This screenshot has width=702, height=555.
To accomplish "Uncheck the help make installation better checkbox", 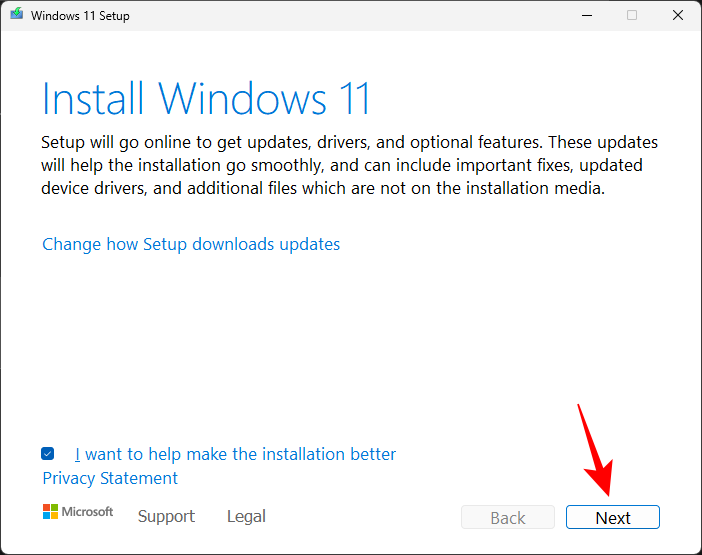I will [x=47, y=454].
